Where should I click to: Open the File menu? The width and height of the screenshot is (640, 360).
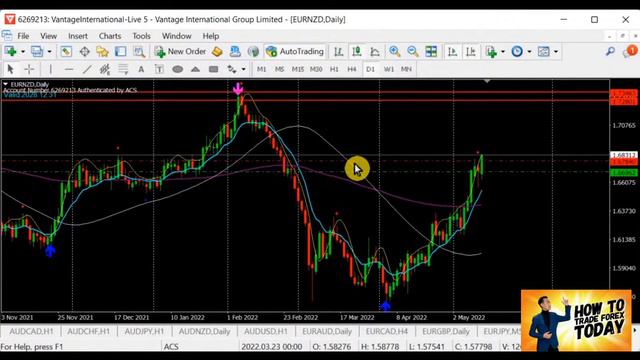click(x=23, y=36)
